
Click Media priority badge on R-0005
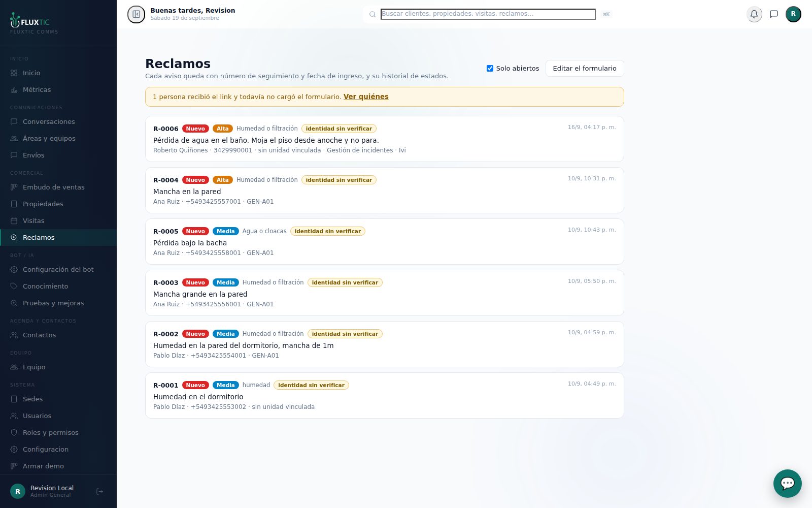click(225, 231)
